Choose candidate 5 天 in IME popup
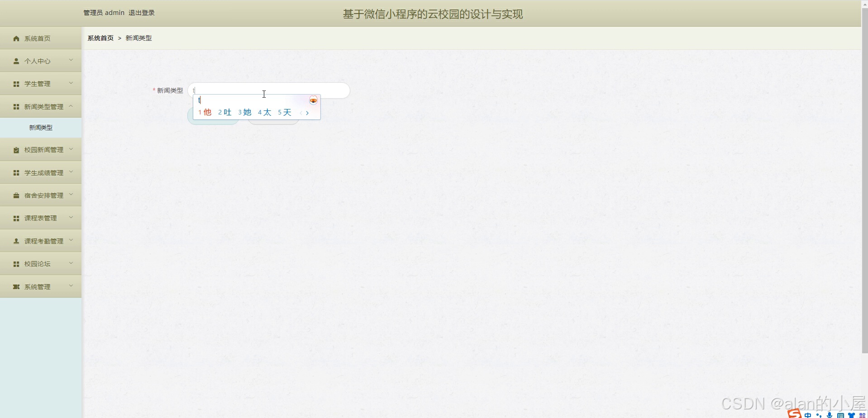This screenshot has width=868, height=418. pyautogui.click(x=285, y=112)
